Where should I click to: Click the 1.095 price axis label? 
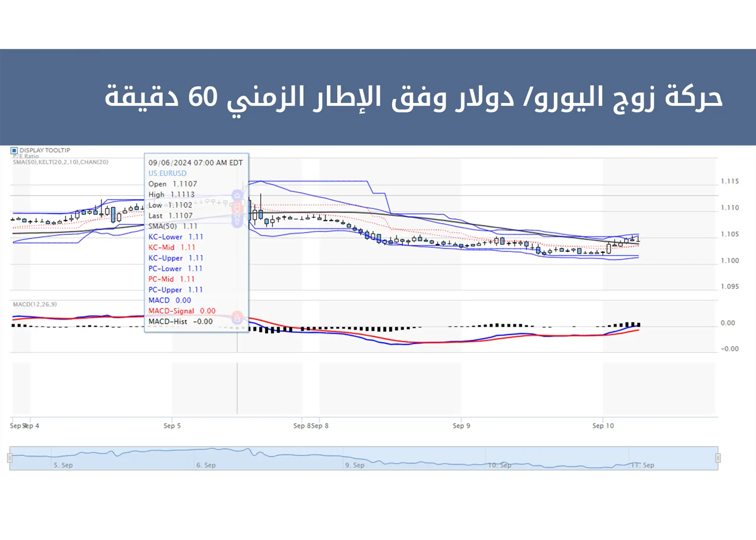coord(730,287)
